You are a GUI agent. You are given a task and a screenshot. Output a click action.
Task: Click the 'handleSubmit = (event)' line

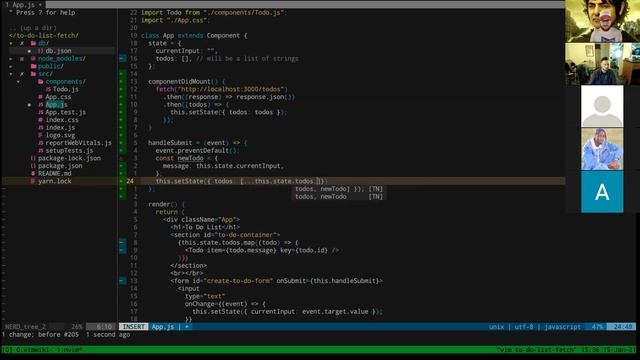point(198,143)
